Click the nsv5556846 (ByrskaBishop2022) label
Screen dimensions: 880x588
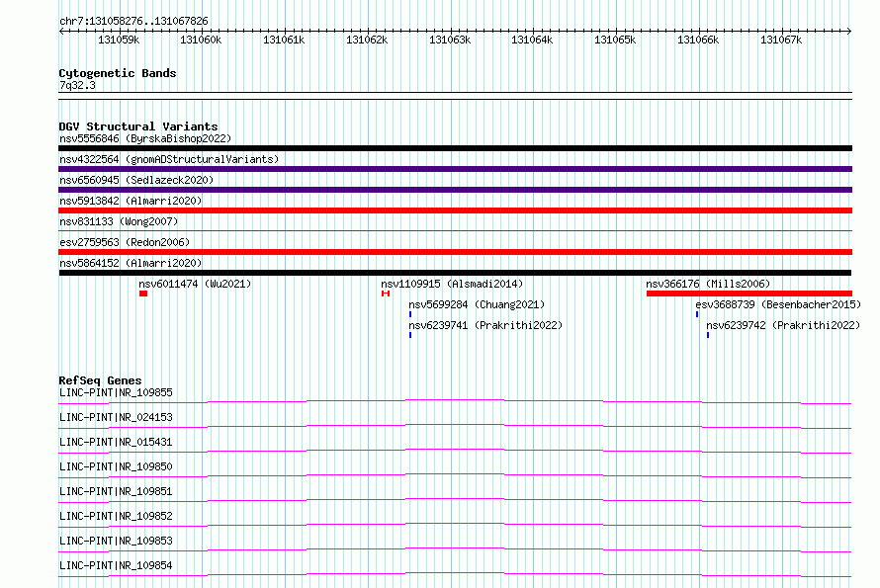click(x=145, y=138)
